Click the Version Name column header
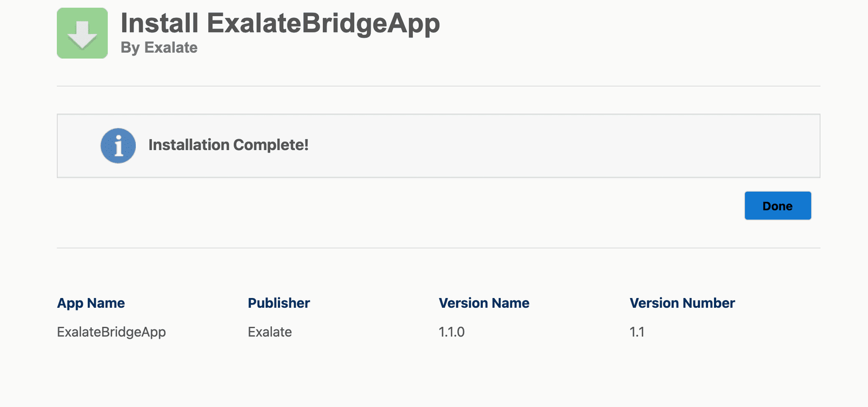The height and width of the screenshot is (407, 868). point(484,303)
